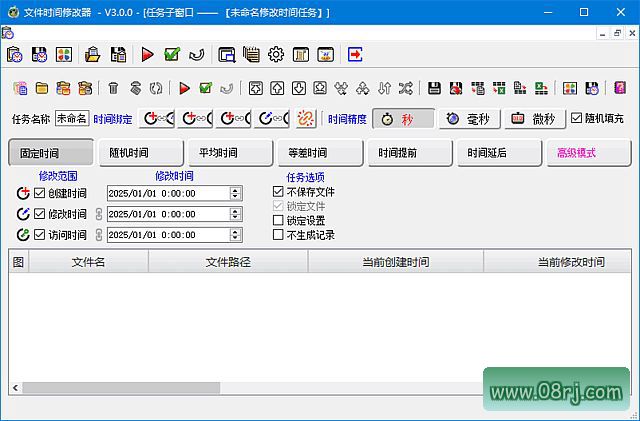Add files using the pink documents icon
The width and height of the screenshot is (640, 421).
(x=20, y=88)
